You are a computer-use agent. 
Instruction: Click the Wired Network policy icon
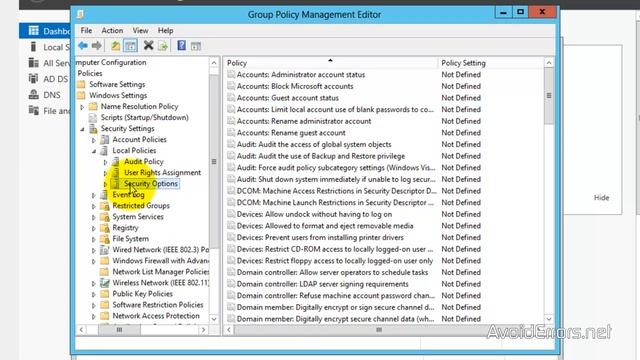pos(105,250)
